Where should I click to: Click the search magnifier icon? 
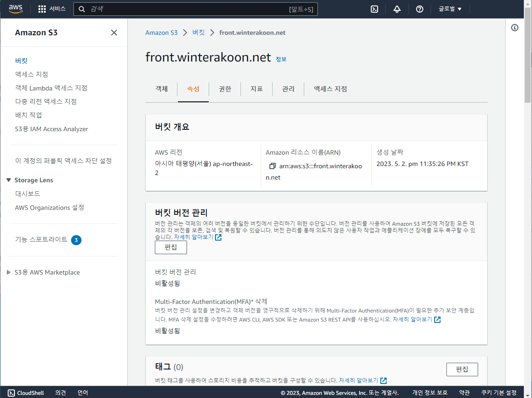click(x=82, y=9)
